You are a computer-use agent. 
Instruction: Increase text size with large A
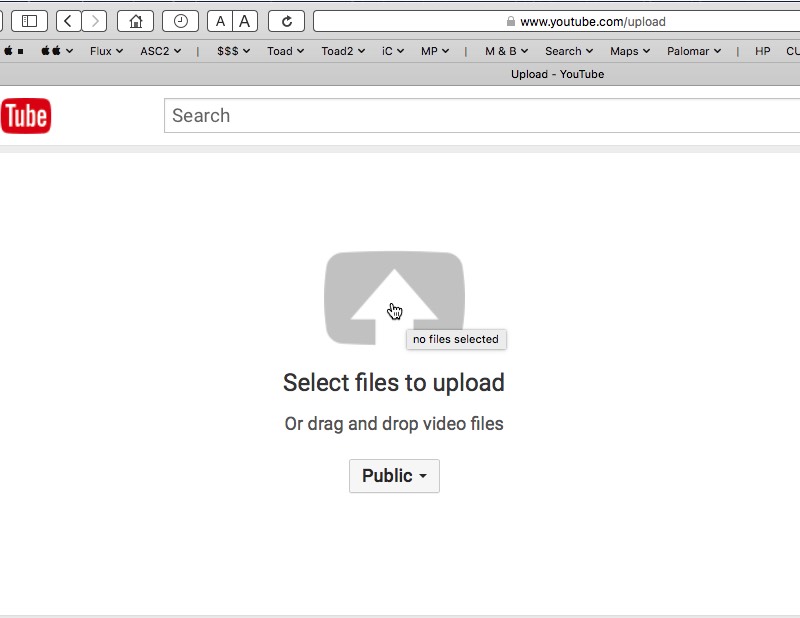245,21
